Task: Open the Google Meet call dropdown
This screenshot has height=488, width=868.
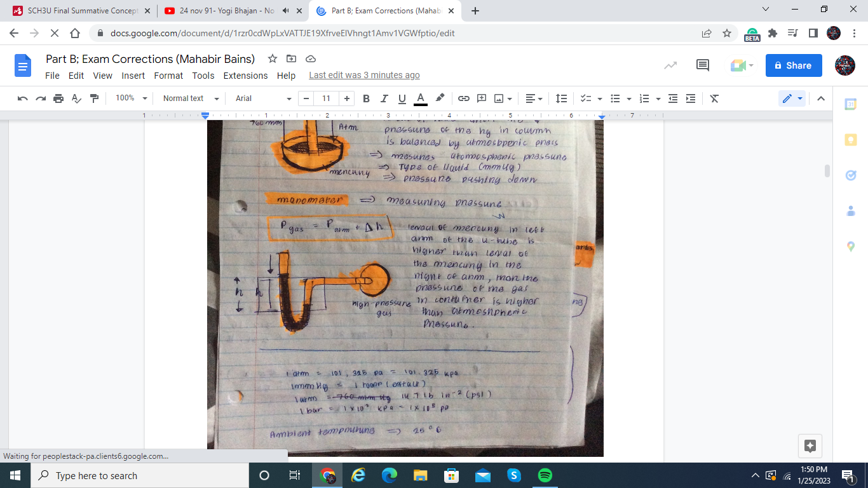Action: pyautogui.click(x=742, y=65)
